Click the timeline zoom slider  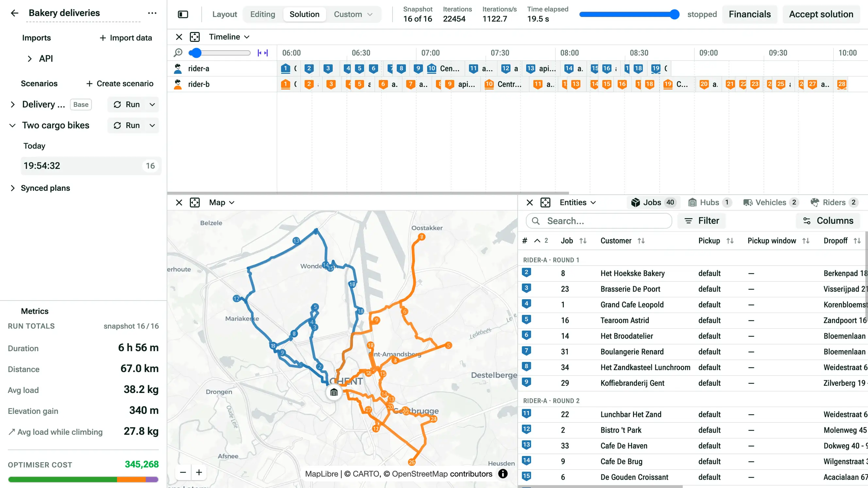tap(219, 53)
